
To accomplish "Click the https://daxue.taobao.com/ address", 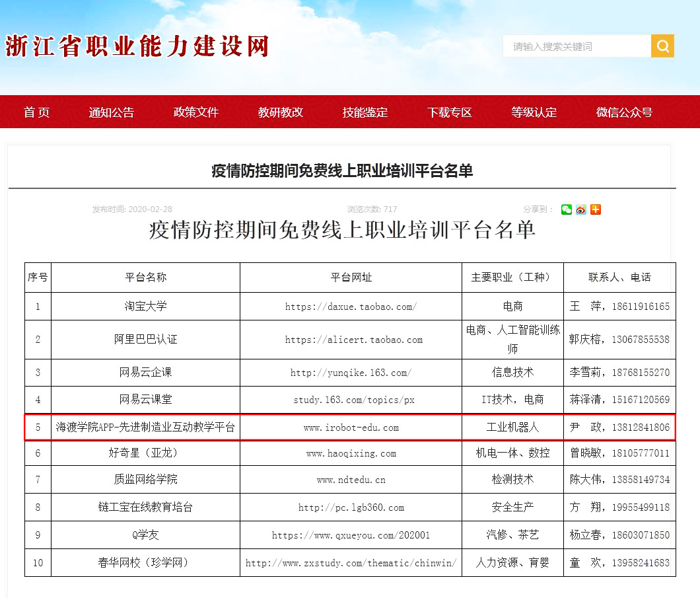I will pyautogui.click(x=351, y=307).
